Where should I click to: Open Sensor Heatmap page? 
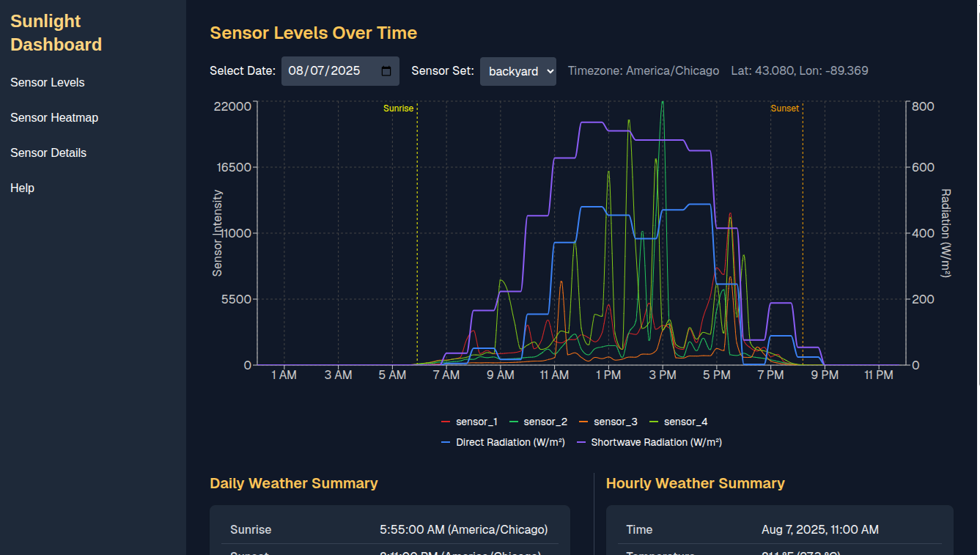[x=54, y=118]
